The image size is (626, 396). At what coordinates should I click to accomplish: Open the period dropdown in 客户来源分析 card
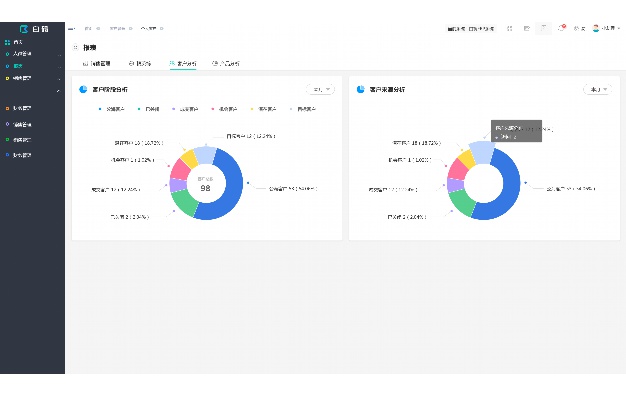coord(598,89)
